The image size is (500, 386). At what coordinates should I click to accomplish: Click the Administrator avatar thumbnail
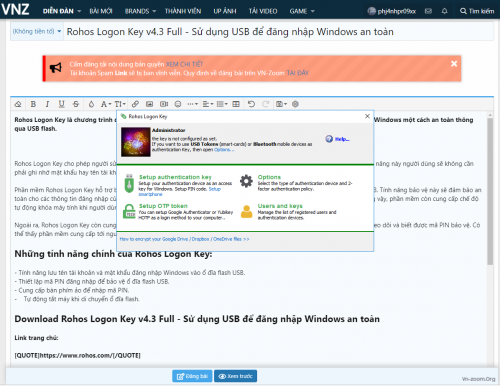[x=135, y=142]
